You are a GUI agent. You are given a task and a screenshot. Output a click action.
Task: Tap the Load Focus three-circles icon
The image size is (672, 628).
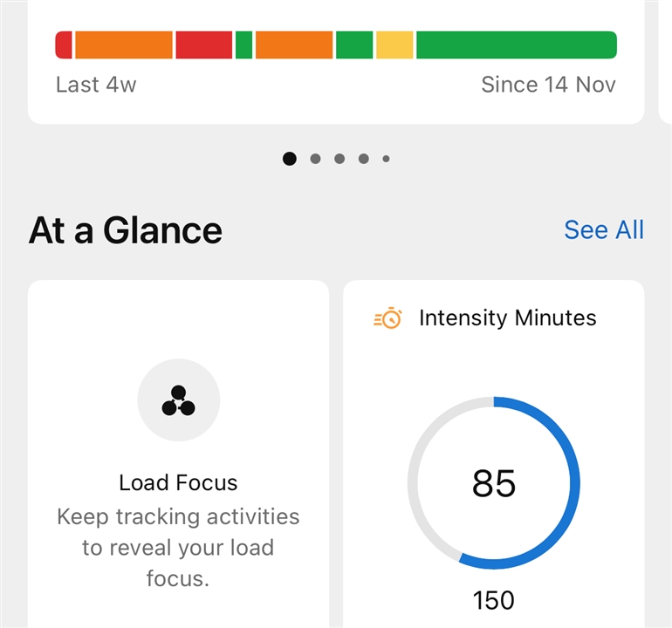(x=178, y=400)
